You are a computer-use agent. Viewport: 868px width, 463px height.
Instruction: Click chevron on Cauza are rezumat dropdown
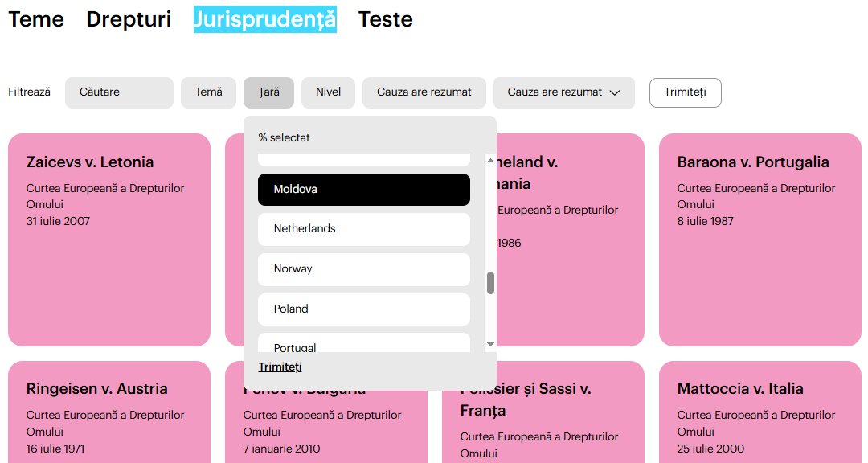point(615,92)
